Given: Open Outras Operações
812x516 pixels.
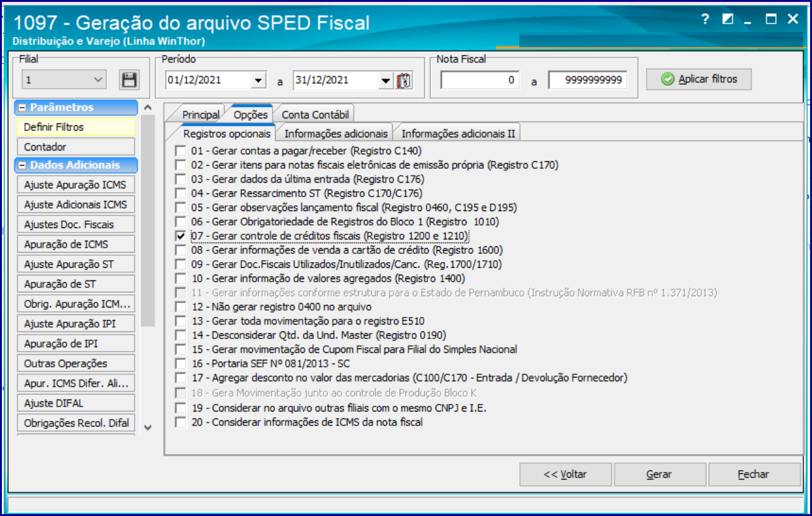Looking at the screenshot, I should tap(76, 364).
